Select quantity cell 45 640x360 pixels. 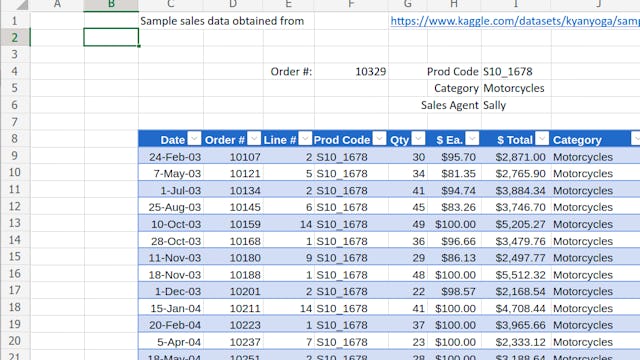[408, 207]
